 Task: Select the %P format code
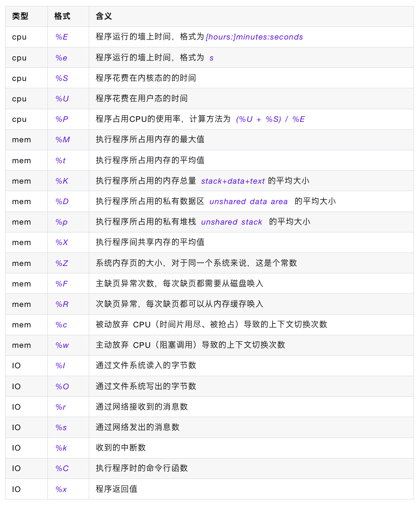pos(62,119)
